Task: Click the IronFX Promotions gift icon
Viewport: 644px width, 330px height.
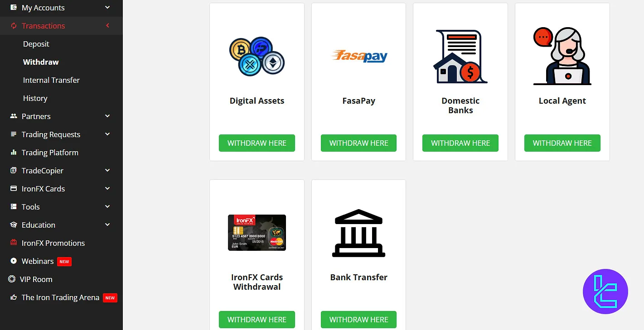Action: [14, 243]
